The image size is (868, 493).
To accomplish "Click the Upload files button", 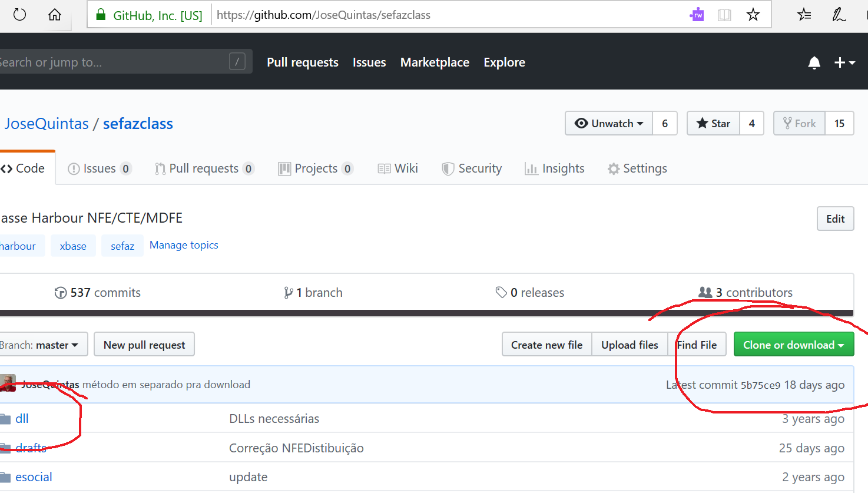I will pyautogui.click(x=629, y=345).
